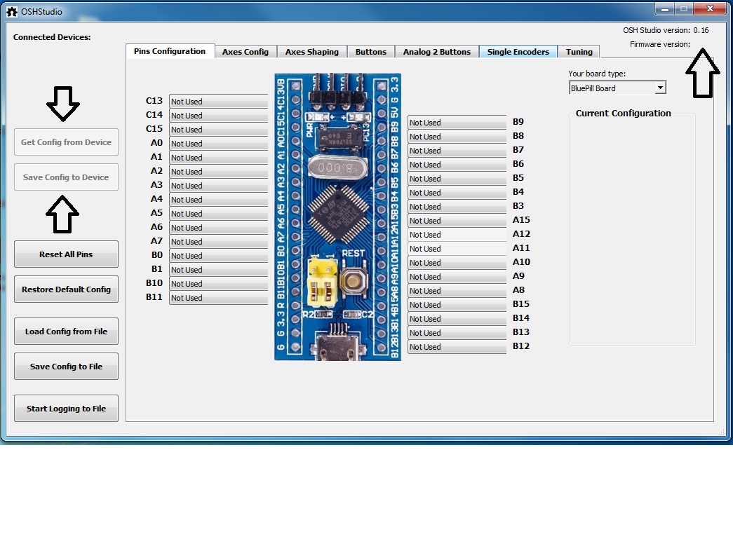This screenshot has width=733, height=560.
Task: Reset All Pins
Action: pos(66,254)
